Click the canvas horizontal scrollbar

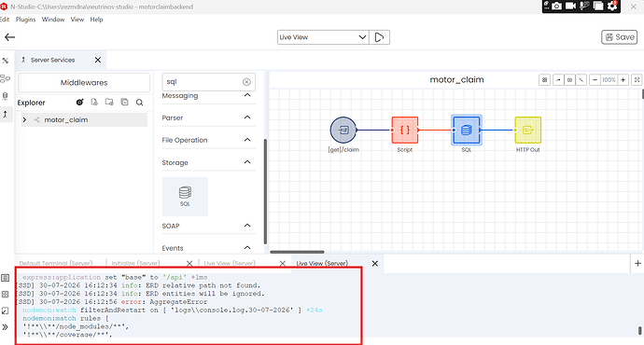click(297, 252)
